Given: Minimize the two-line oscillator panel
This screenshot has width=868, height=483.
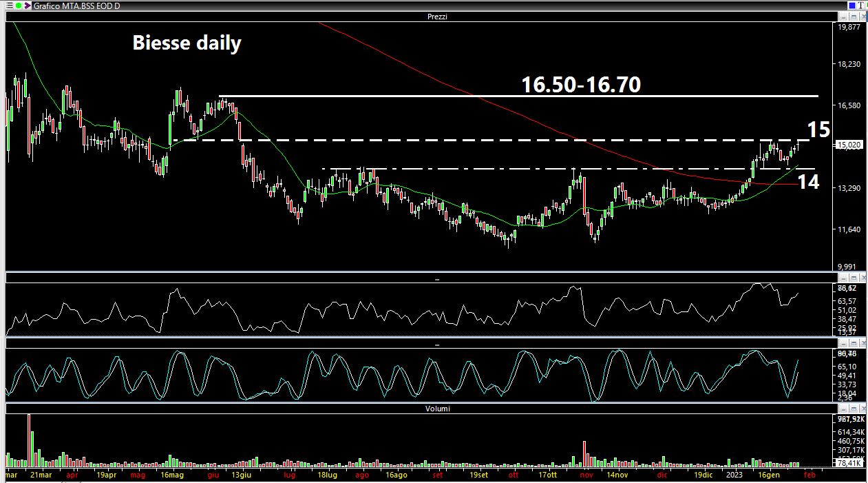Looking at the screenshot, I should 843,343.
